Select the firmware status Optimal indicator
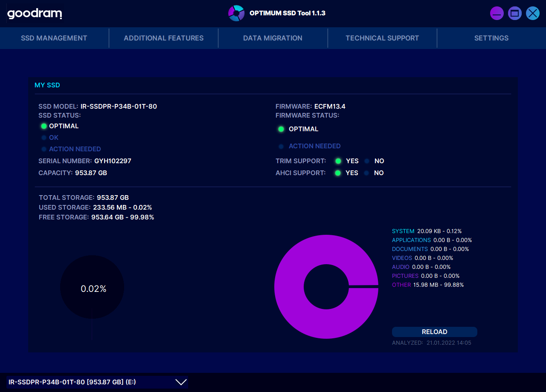 281,129
